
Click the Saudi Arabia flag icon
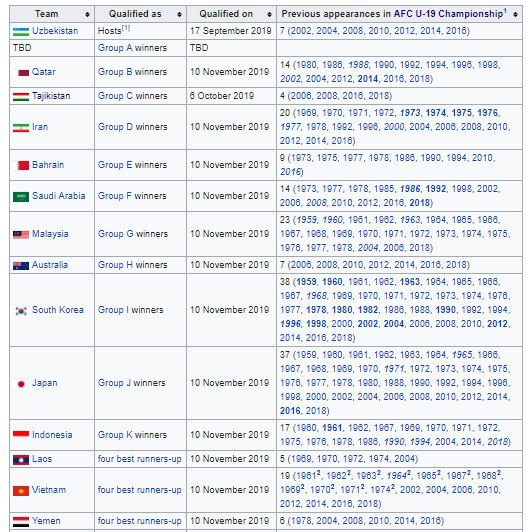point(21,196)
